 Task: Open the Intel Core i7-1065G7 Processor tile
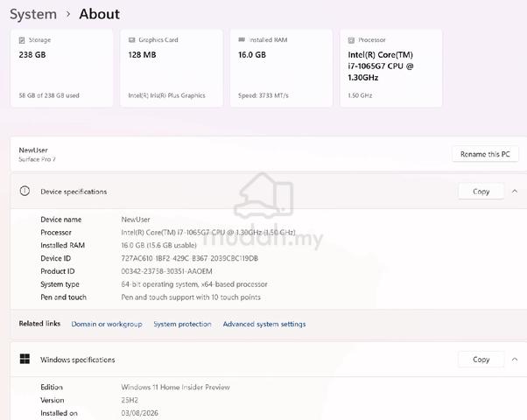point(391,68)
